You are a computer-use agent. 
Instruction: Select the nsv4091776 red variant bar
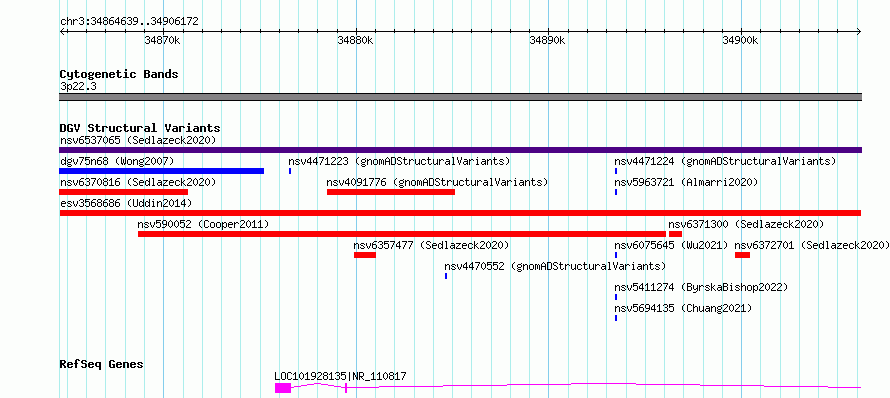tap(391, 192)
